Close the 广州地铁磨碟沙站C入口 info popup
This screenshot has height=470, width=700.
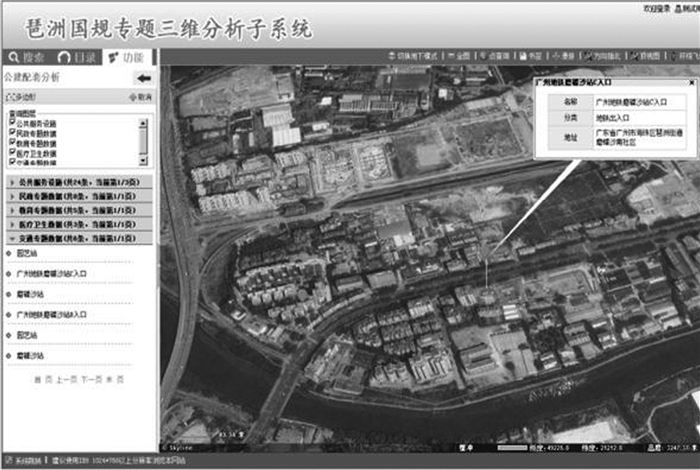691,84
